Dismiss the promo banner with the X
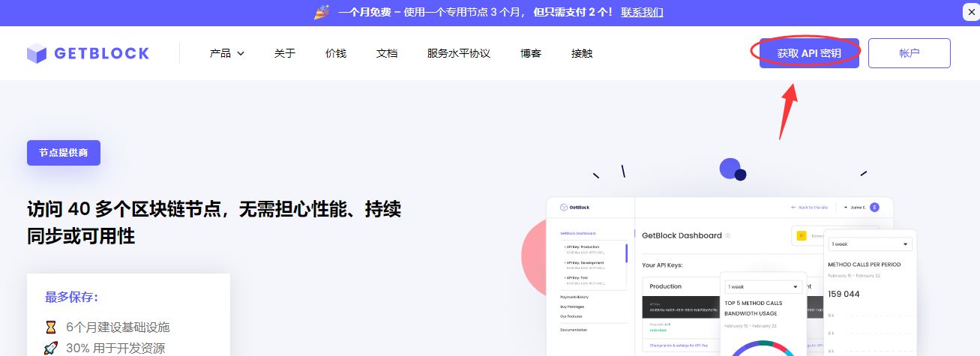Screen dimensions: 980x356 tap(970, 11)
